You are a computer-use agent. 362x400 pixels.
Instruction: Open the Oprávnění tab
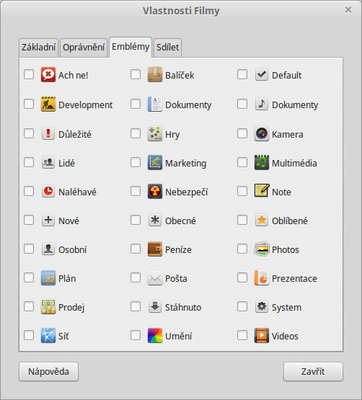click(x=84, y=47)
